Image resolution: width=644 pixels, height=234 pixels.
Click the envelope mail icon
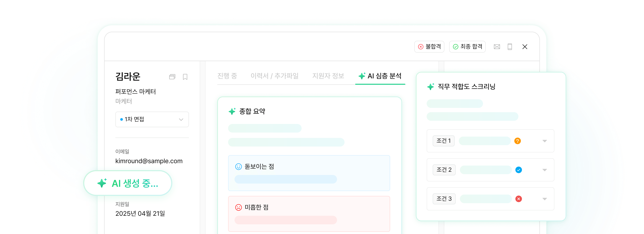click(x=497, y=47)
